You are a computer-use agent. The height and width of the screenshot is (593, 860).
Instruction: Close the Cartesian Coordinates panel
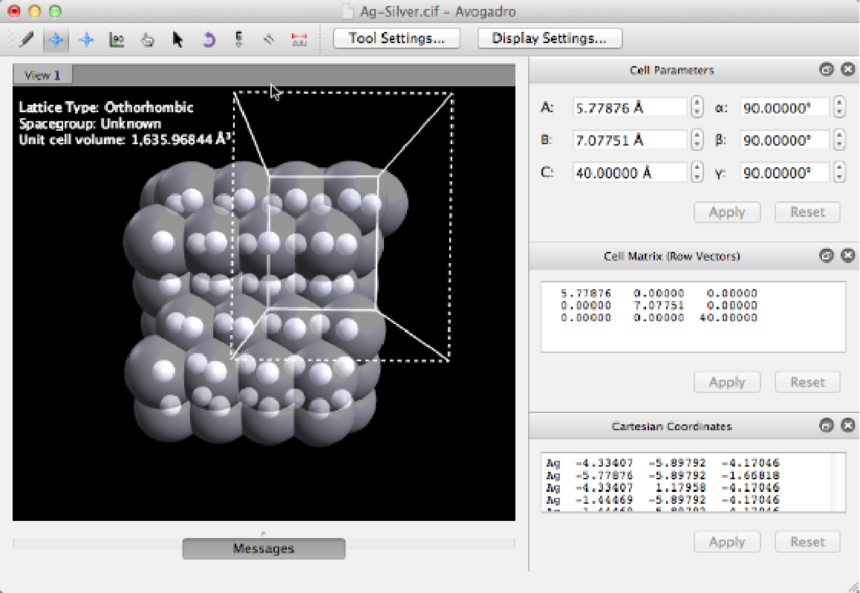click(847, 426)
